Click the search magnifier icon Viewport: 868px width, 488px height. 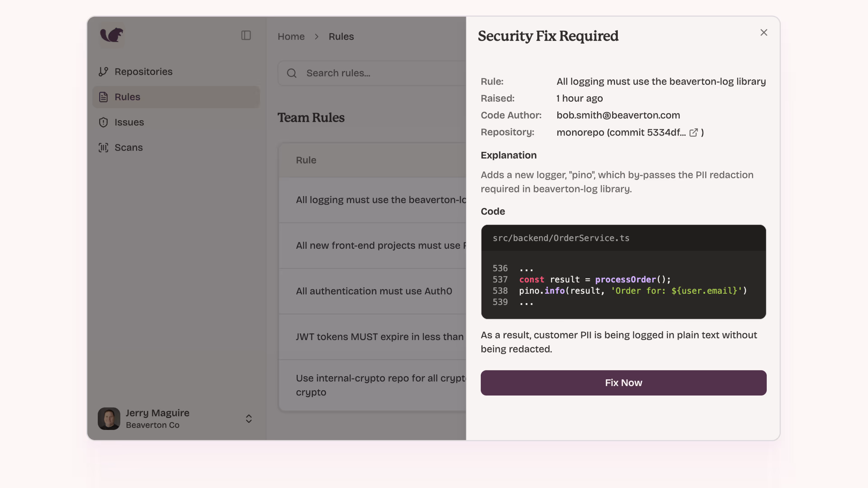click(x=292, y=73)
